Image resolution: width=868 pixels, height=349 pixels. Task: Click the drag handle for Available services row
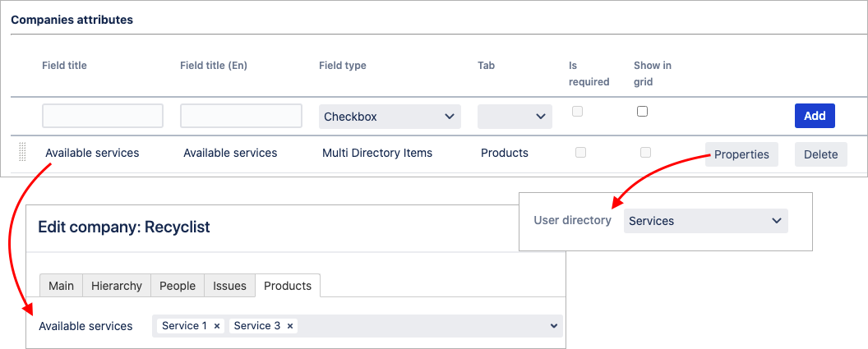pos(22,153)
